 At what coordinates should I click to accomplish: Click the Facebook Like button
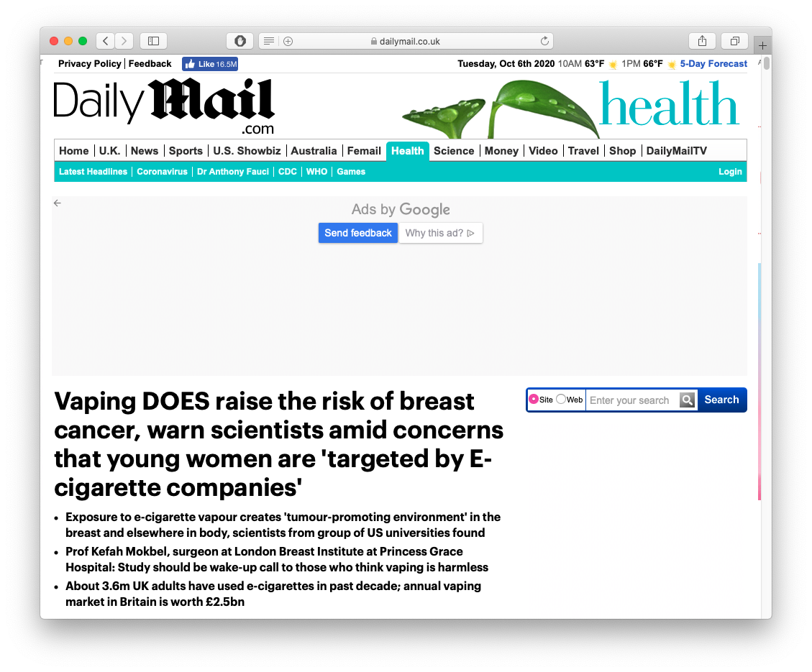[x=210, y=64]
